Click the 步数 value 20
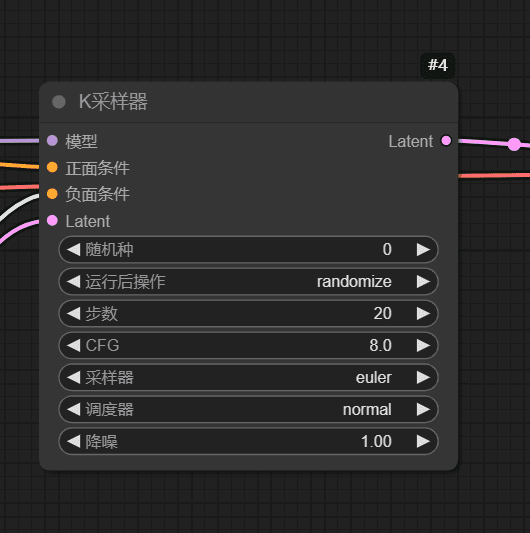Image resolution: width=530 pixels, height=533 pixels. tap(382, 313)
